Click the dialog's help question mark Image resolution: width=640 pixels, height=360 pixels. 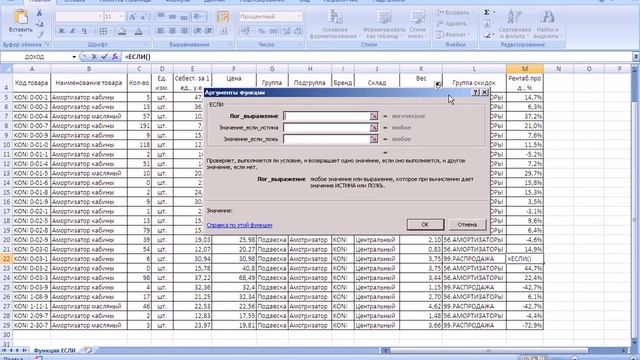coord(476,93)
